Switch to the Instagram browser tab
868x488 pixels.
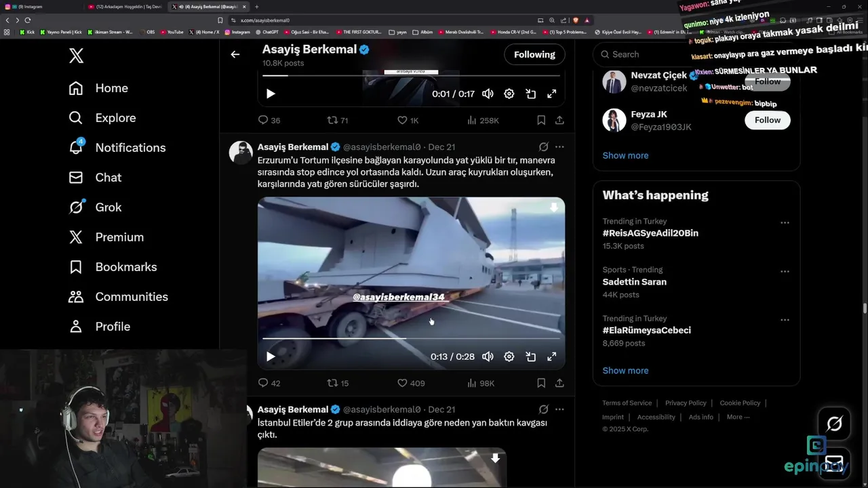(x=41, y=7)
